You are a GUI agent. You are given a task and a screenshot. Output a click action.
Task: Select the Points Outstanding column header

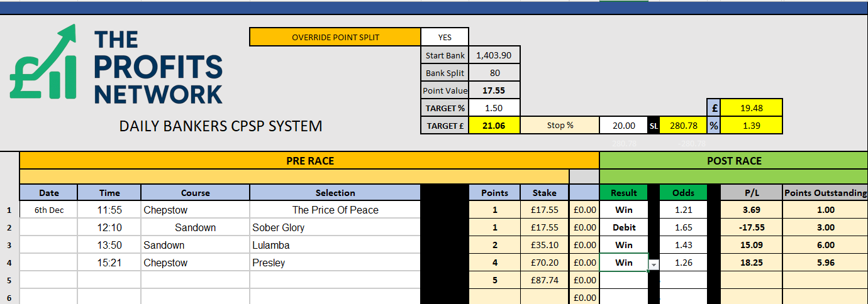825,193
